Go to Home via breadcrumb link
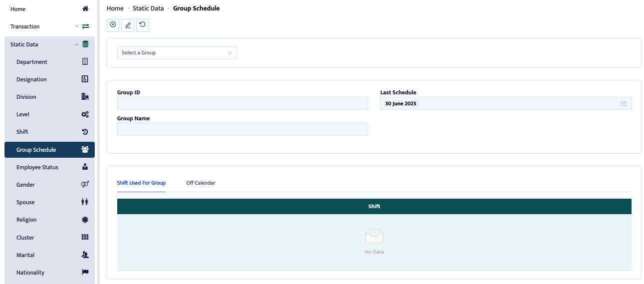Image resolution: width=644 pixels, height=284 pixels. tap(115, 8)
